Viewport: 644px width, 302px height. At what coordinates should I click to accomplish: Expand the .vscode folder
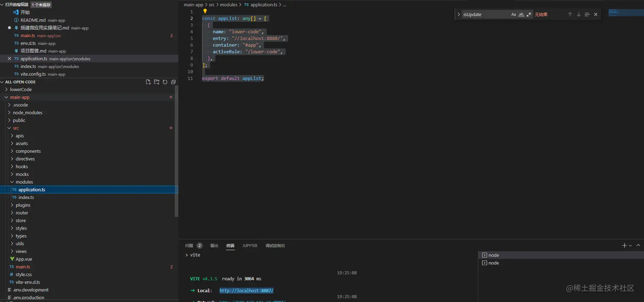tap(89, 105)
